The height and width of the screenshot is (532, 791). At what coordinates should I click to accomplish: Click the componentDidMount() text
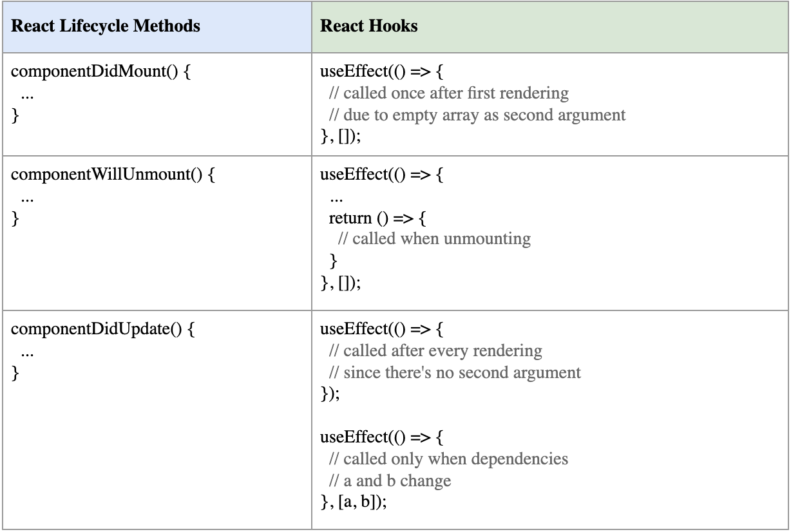(101, 71)
